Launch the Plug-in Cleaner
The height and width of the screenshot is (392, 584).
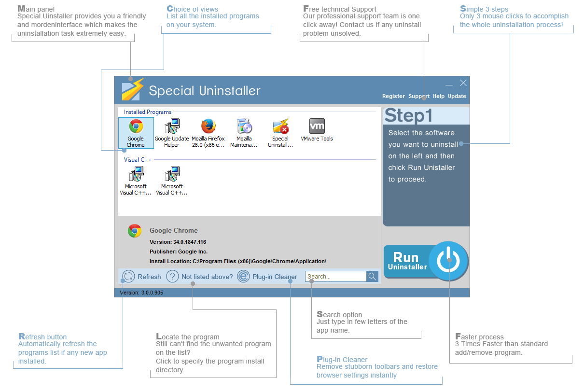pos(267,277)
